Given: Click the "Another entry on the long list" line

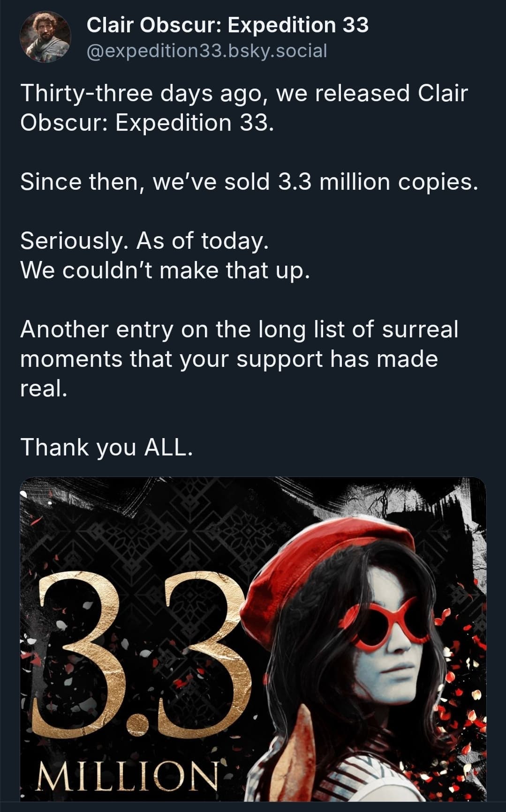Looking at the screenshot, I should coord(239,329).
